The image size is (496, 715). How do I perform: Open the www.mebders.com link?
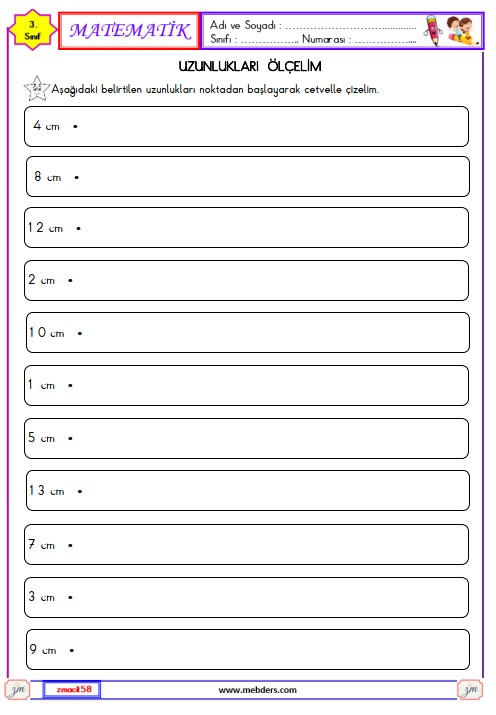coord(258,690)
